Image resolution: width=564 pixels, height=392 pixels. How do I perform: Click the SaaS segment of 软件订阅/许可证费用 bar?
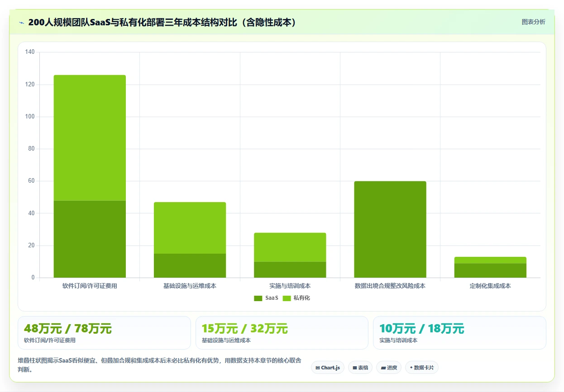[x=90, y=239]
